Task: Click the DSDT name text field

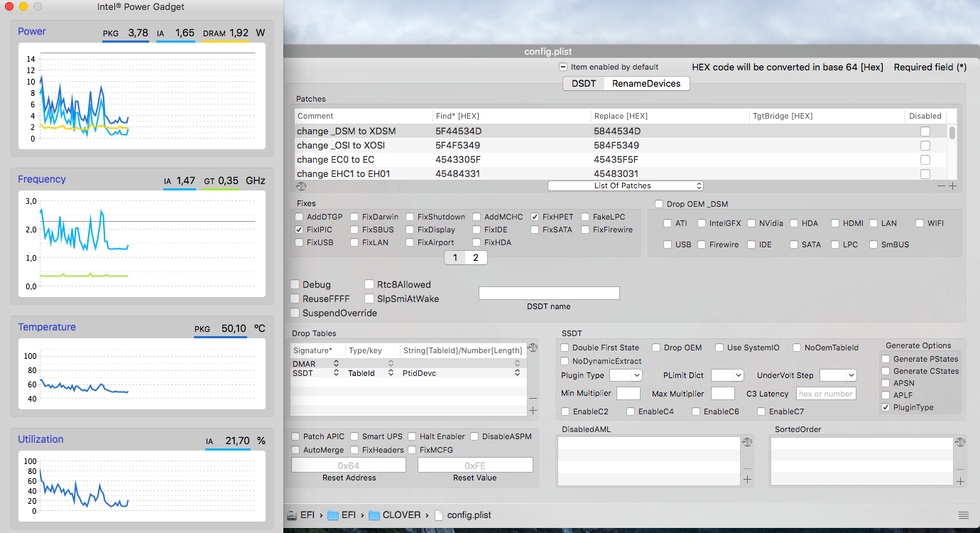Action: [x=549, y=293]
